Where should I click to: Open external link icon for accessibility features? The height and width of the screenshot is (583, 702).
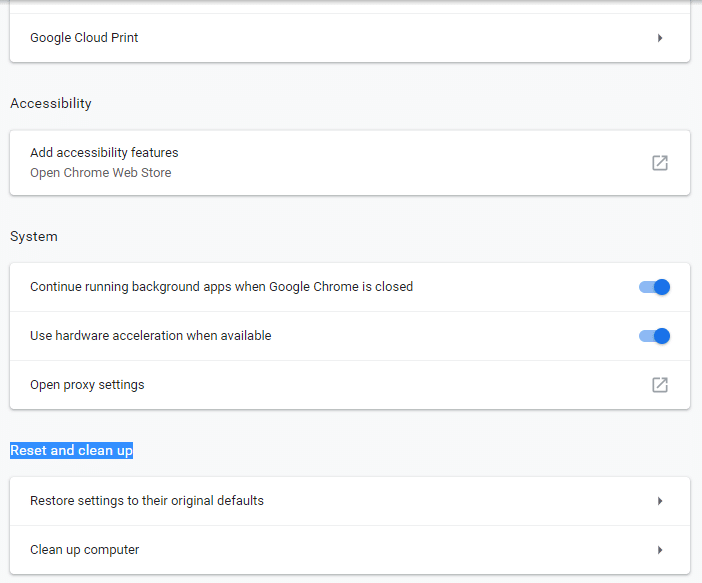coord(660,162)
